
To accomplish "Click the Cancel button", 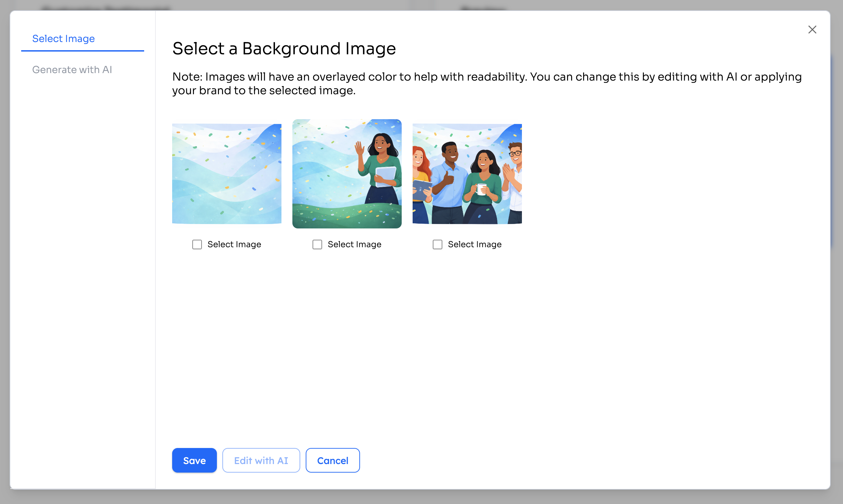I will pos(332,460).
